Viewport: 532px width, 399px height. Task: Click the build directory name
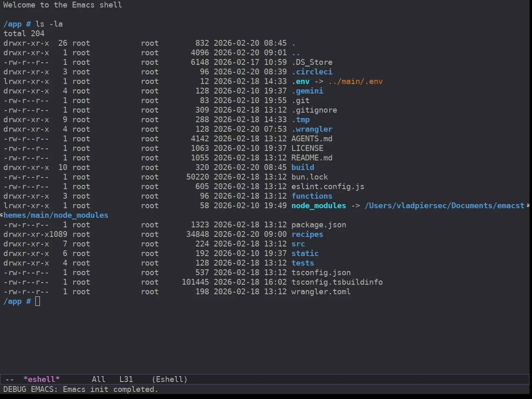303,167
